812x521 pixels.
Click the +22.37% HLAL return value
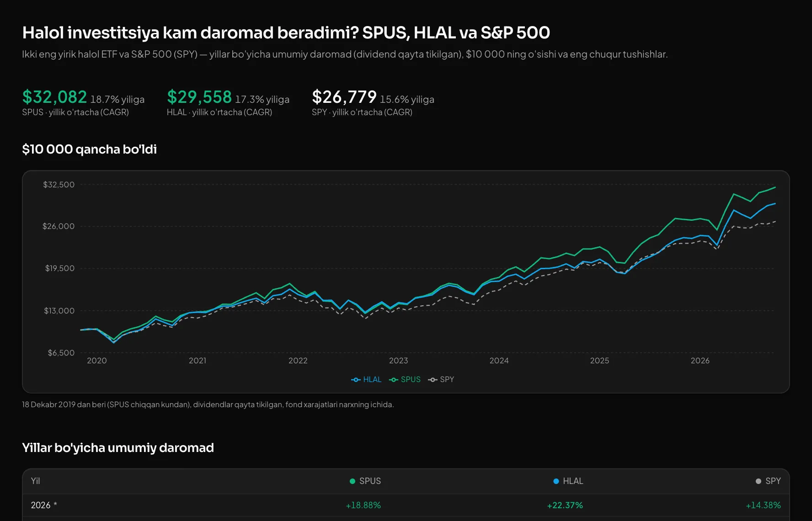pyautogui.click(x=565, y=505)
